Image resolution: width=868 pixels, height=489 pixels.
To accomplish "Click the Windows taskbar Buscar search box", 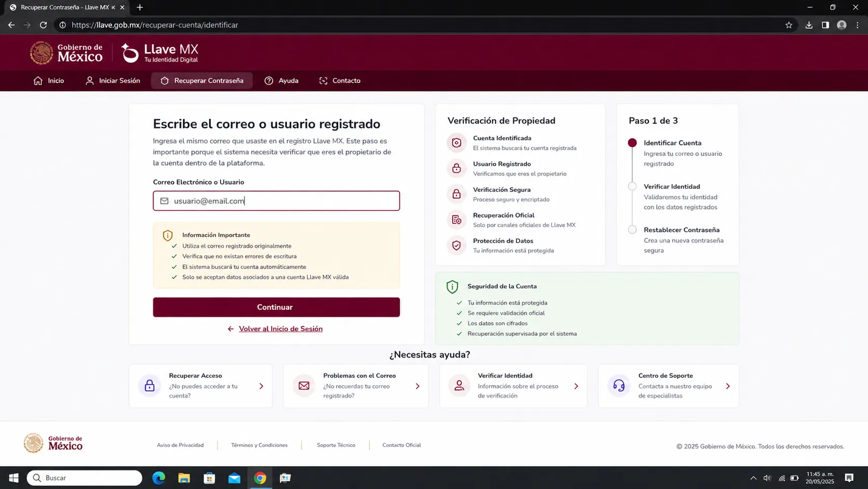I will pyautogui.click(x=85, y=478).
